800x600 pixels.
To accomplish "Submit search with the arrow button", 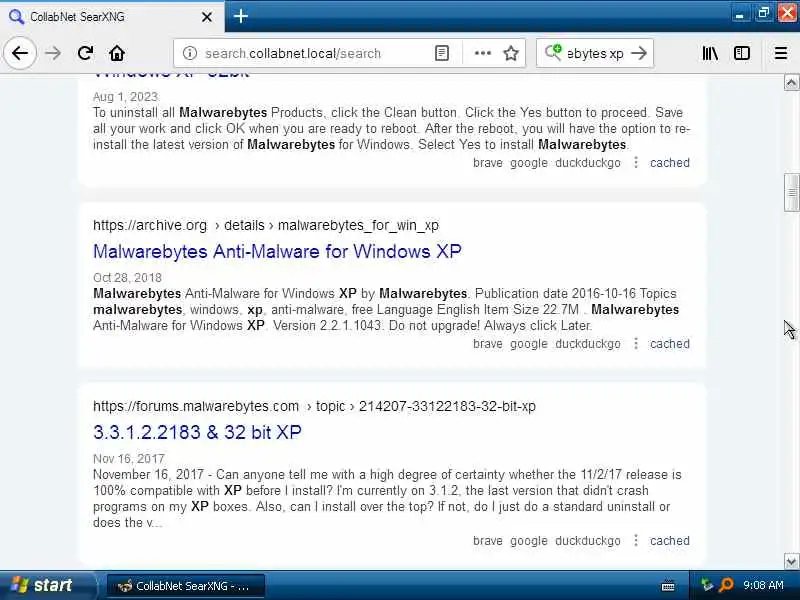I will coord(639,53).
